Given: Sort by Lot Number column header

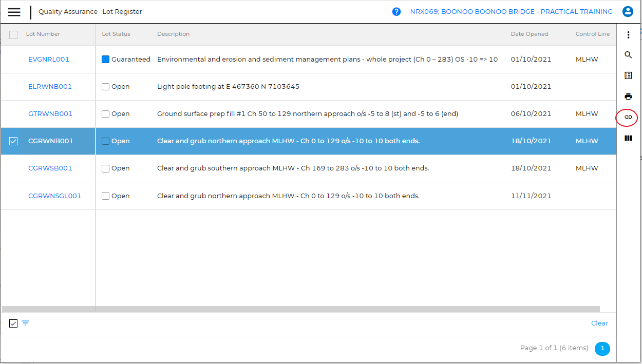Looking at the screenshot, I should [x=43, y=34].
